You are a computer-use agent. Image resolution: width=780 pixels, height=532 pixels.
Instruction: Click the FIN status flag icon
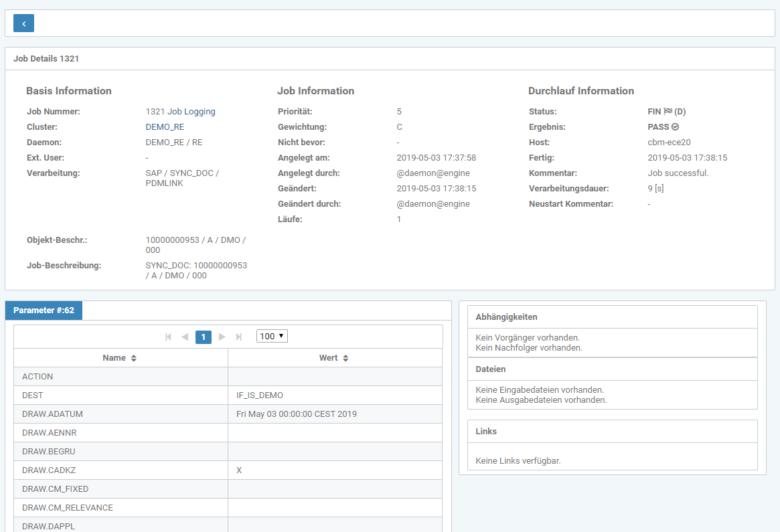point(668,112)
